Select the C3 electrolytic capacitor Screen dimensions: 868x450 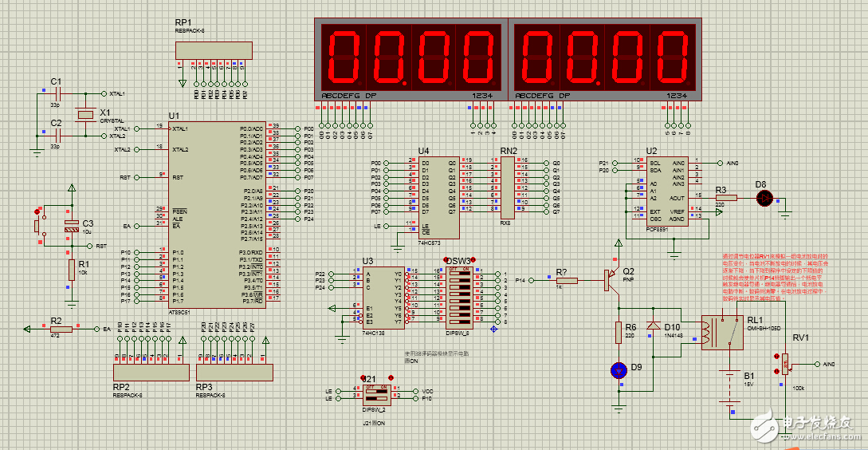pyautogui.click(x=71, y=226)
